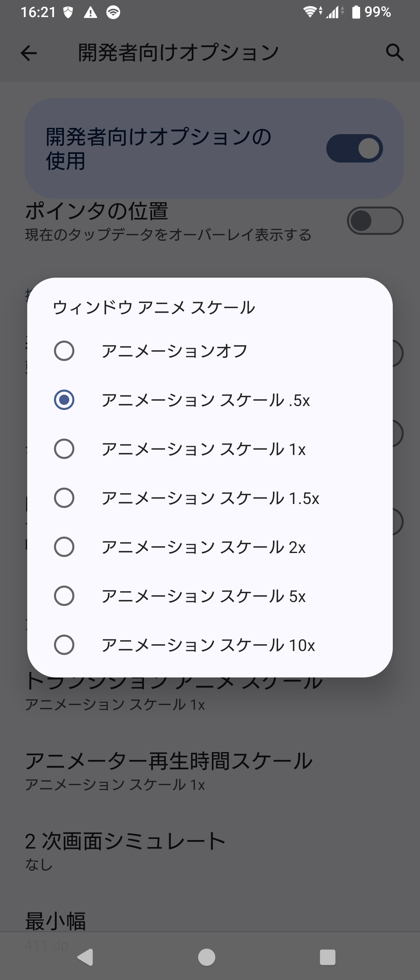Tap the Wi-Fi icon in status bar
420x980 pixels.
point(310,12)
